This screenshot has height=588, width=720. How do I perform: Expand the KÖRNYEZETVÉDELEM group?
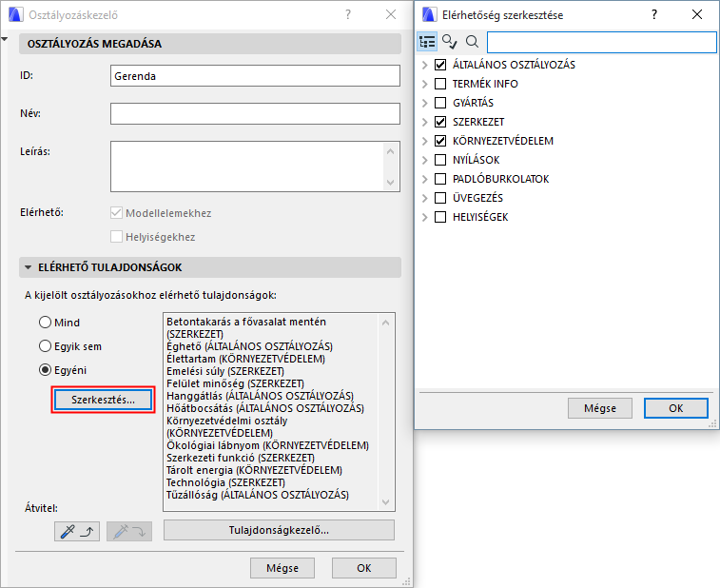[x=425, y=141]
